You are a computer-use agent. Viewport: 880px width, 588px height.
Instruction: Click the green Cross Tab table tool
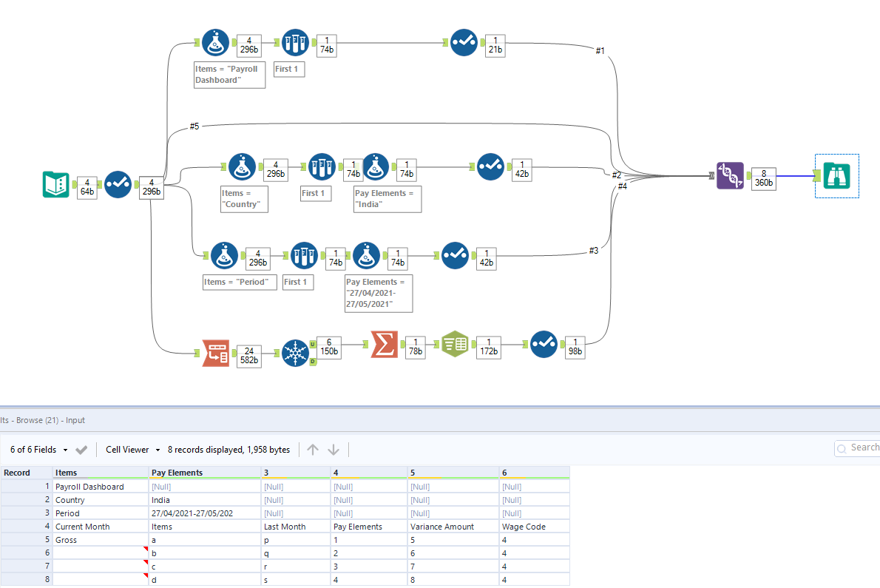[455, 344]
